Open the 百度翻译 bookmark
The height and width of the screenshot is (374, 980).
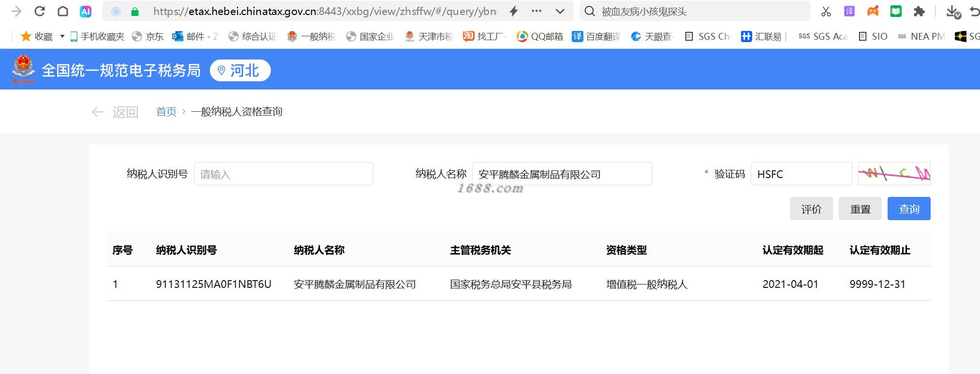click(596, 36)
